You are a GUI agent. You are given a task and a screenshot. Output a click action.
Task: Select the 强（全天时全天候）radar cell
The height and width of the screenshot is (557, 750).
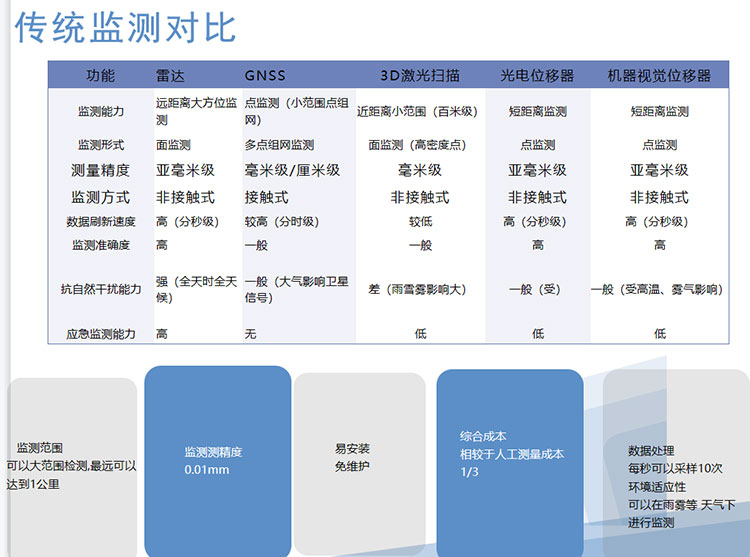[x=196, y=290]
